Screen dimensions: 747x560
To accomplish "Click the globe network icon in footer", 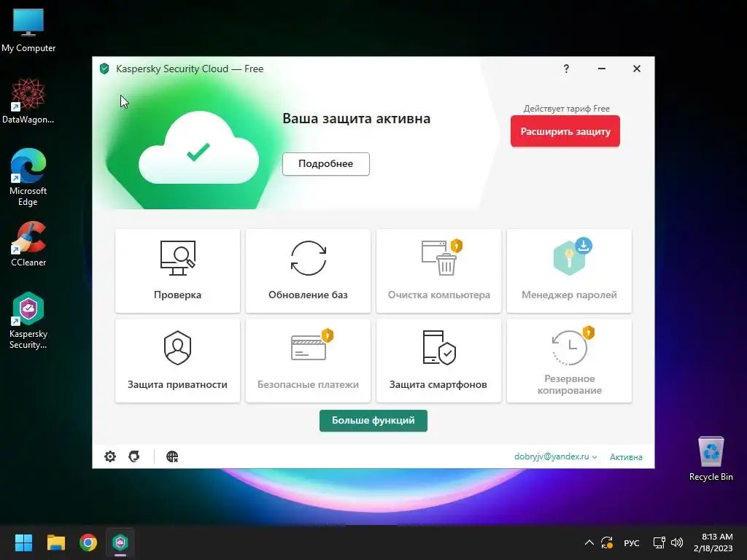I will point(172,456).
